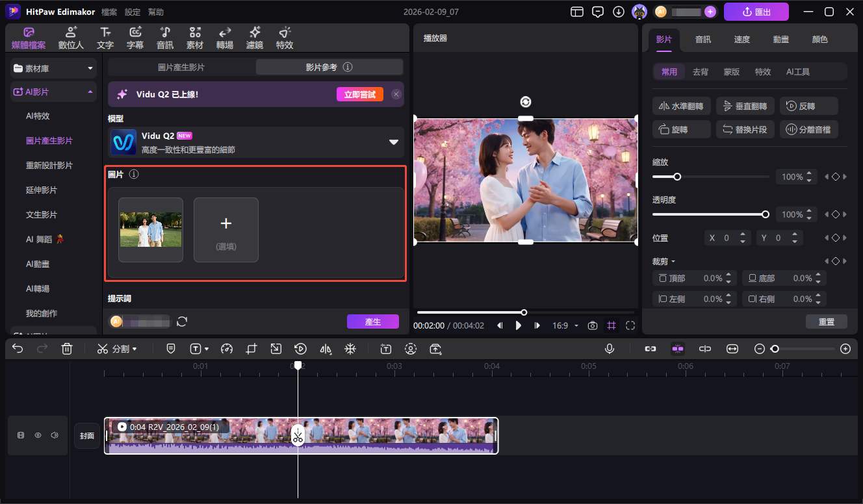Screen dimensions: 863x504
Task: Enter fullscreen preview in player
Action: point(630,325)
